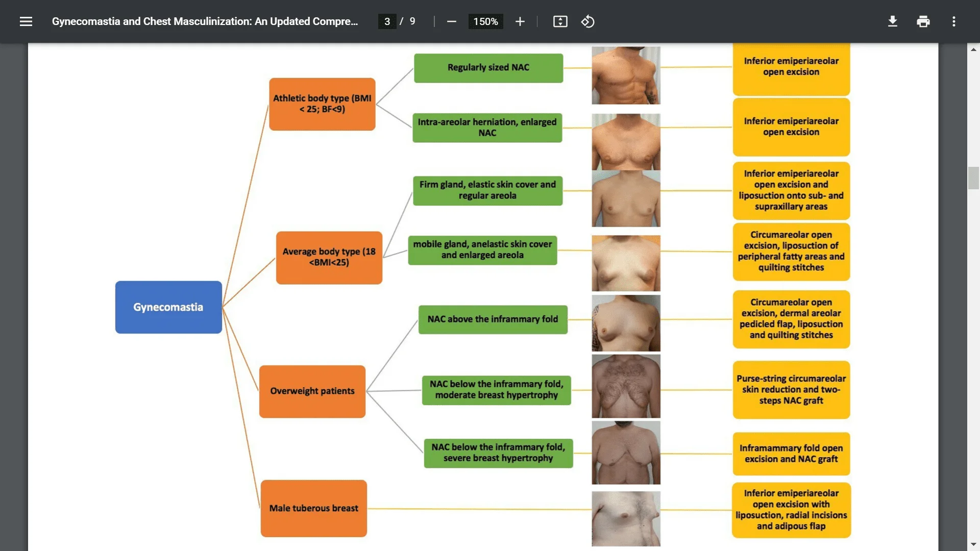This screenshot has width=980, height=551.
Task: Select the Regularly sized NAC green box
Action: 488,67
